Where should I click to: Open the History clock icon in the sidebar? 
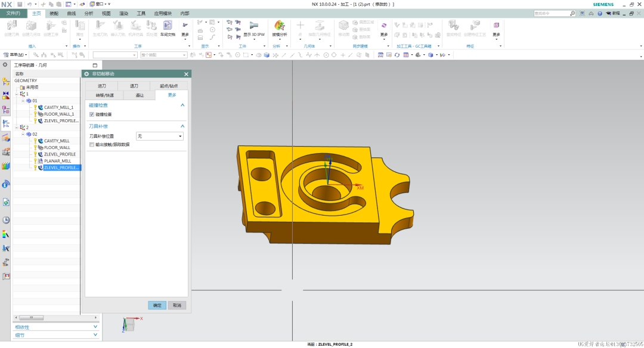6,220
